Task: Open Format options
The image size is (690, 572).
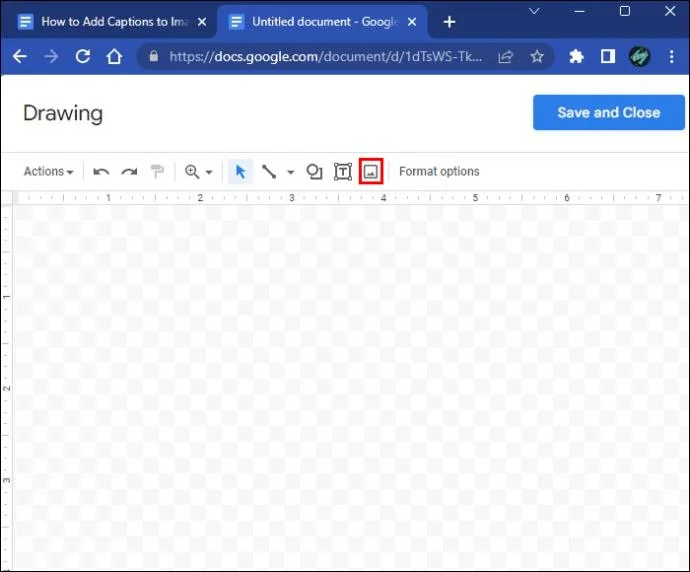Action: pyautogui.click(x=439, y=171)
